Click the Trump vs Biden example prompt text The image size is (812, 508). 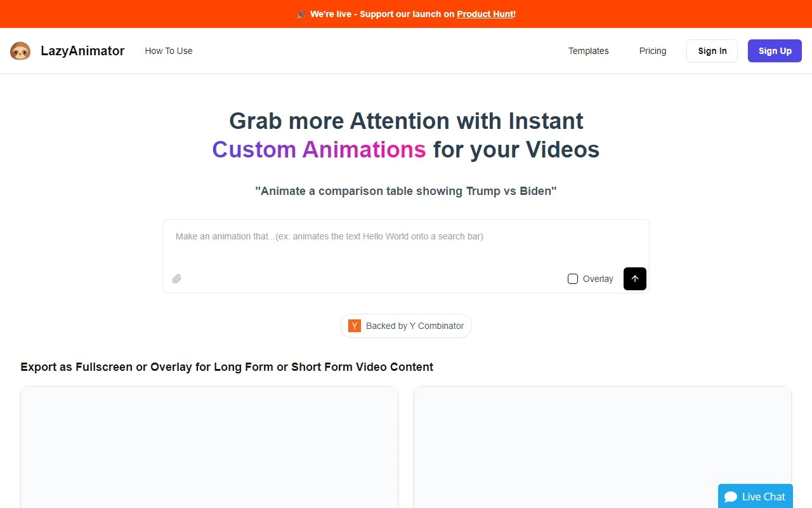tap(406, 191)
